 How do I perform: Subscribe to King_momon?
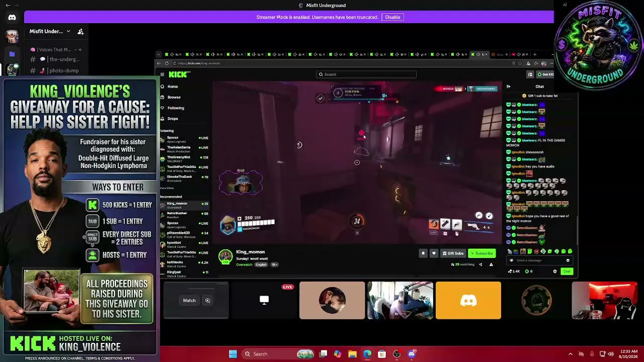(x=481, y=253)
